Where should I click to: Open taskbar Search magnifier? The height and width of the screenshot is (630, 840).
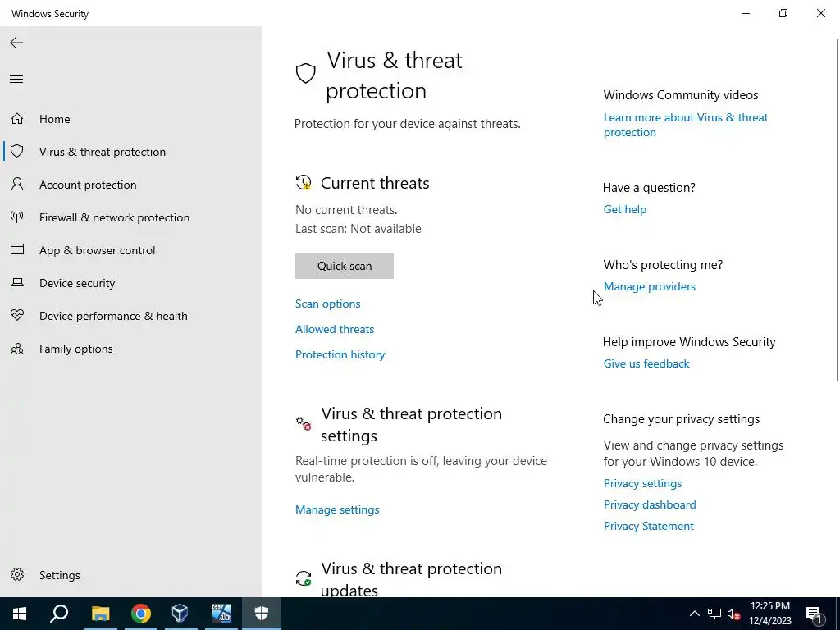(59, 614)
